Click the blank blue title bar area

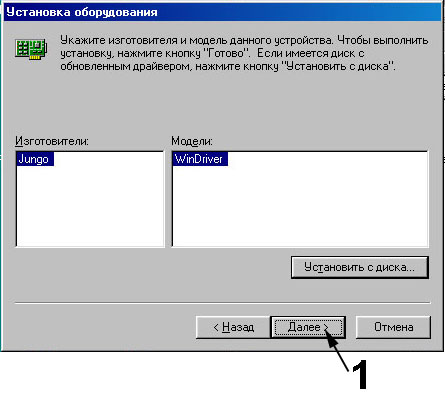(x=300, y=12)
